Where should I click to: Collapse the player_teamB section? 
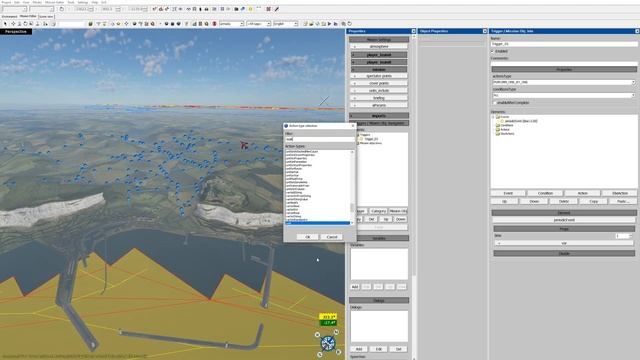(379, 62)
